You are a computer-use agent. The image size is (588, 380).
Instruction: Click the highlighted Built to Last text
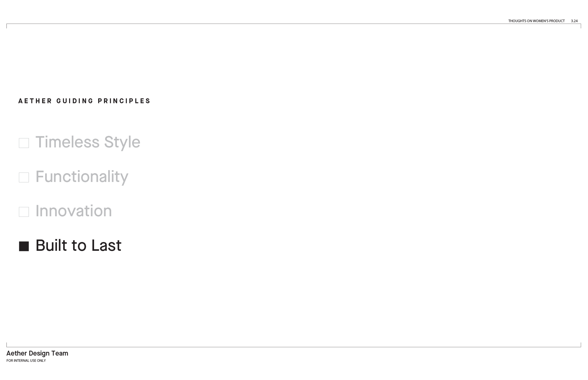pos(79,245)
